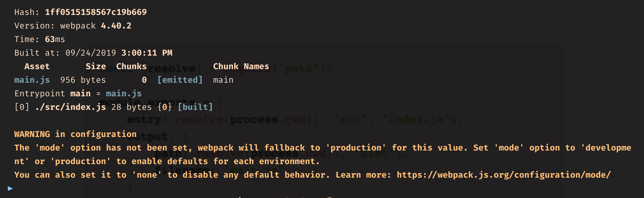Click the Size column header
644x198 pixels.
96,66
